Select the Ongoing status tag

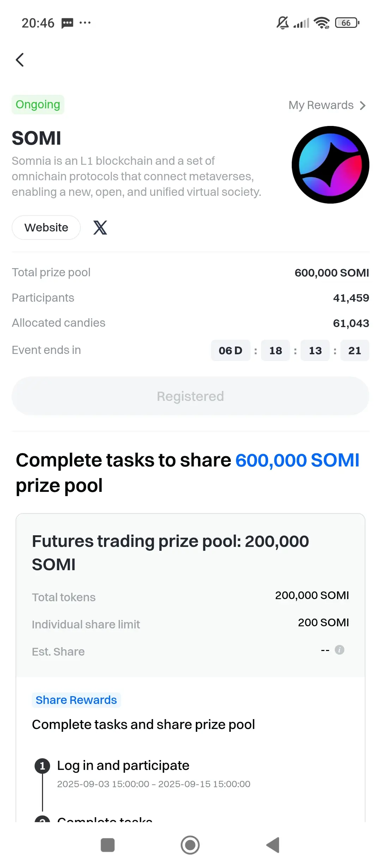(38, 104)
